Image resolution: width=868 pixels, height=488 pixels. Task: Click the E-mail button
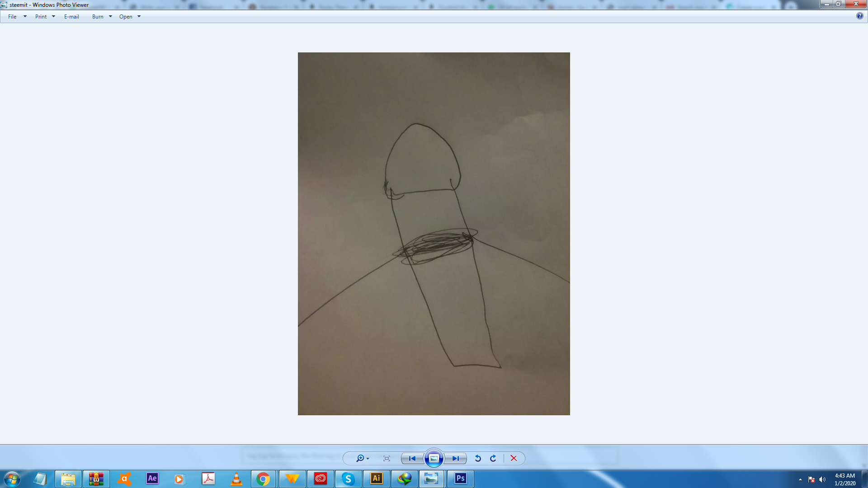71,17
